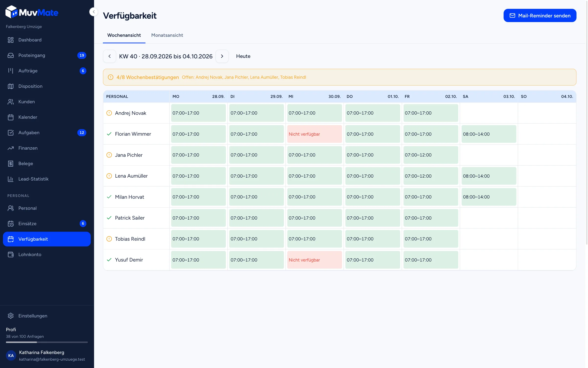Open the Kunden people icon
This screenshot has height=368, width=588.
(x=11, y=102)
